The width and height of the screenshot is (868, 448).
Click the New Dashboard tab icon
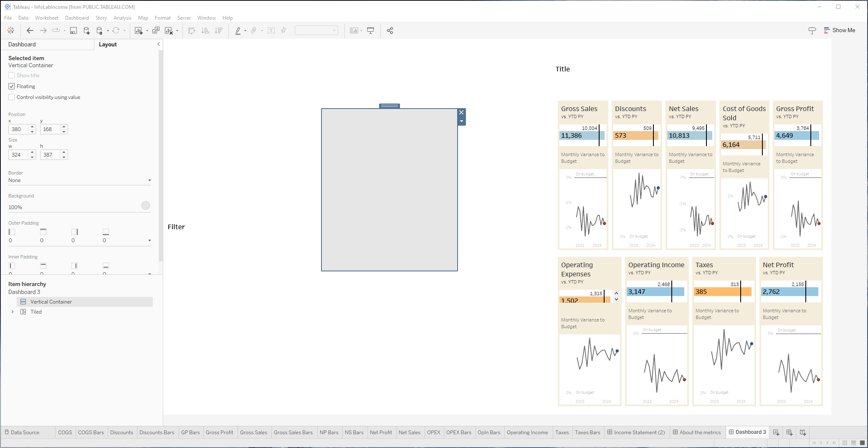pyautogui.click(x=789, y=433)
